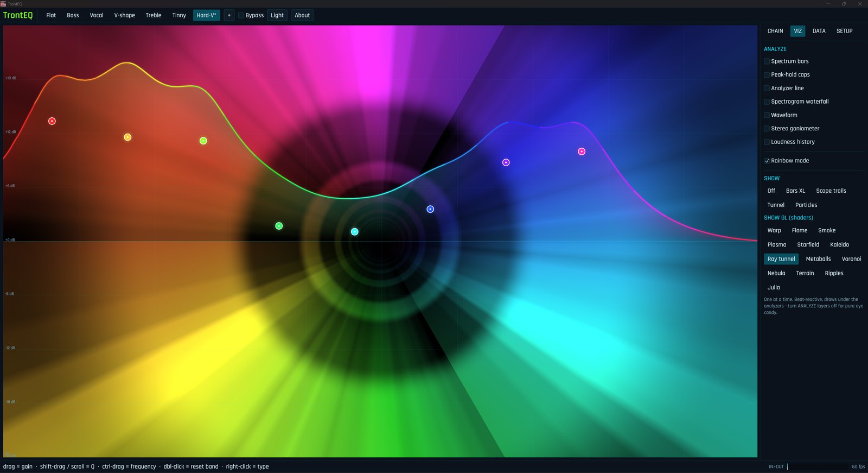The height and width of the screenshot is (473, 868).
Task: Click the +18 dB axis label
Action: pos(11,78)
